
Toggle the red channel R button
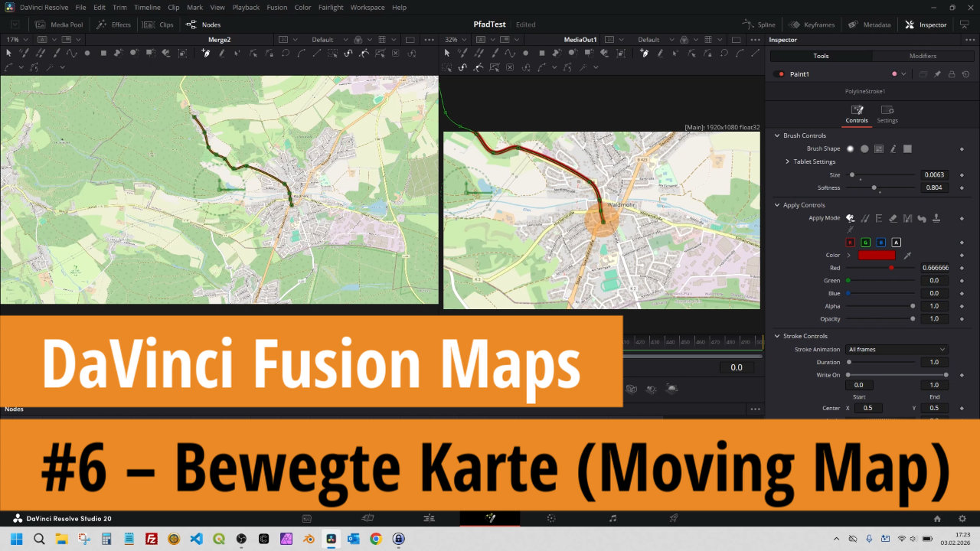click(x=851, y=242)
